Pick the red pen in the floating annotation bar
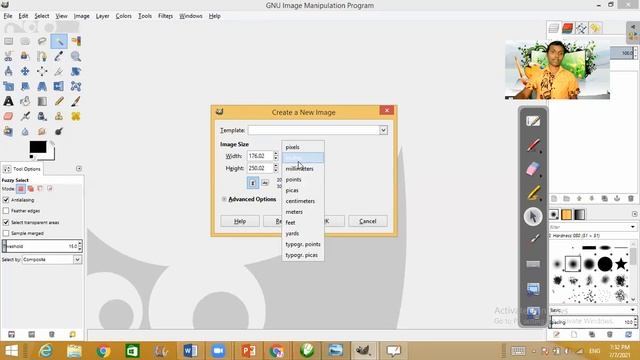Viewport: 640px width, 360px height. pyautogui.click(x=533, y=145)
